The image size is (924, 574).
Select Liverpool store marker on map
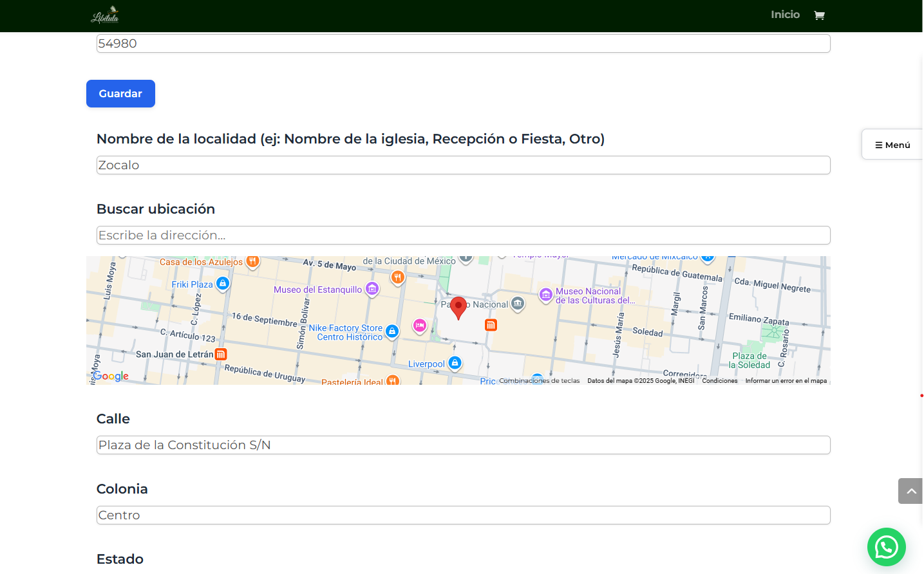[x=455, y=363]
